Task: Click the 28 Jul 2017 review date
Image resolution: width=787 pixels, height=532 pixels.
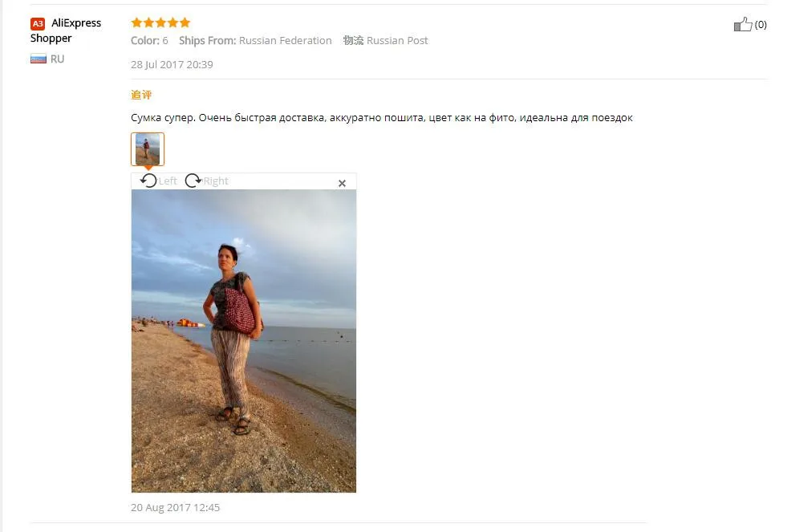Action: click(x=172, y=65)
